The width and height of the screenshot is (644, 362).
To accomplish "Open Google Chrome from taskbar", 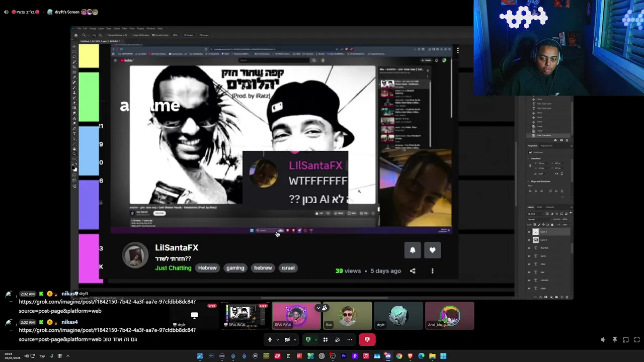I will coord(399,356).
